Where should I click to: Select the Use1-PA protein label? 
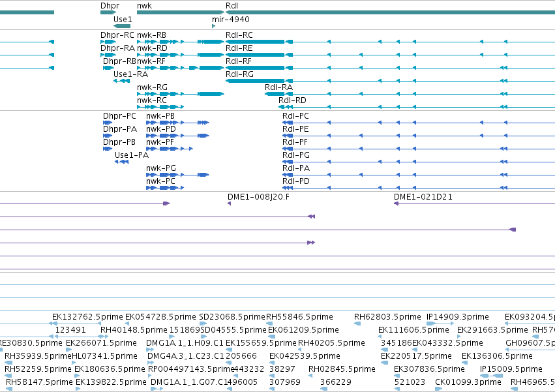(132, 155)
